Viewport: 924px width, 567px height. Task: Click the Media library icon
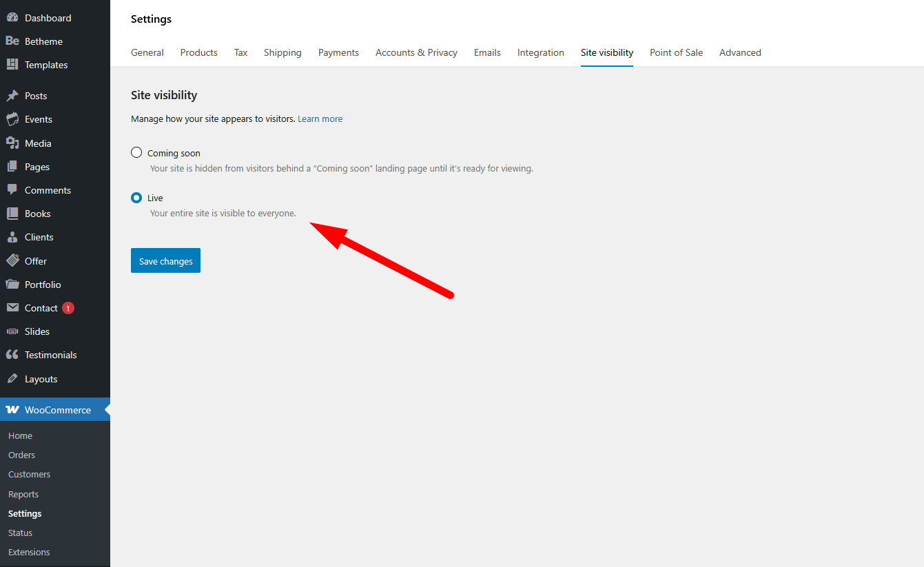pyautogui.click(x=12, y=143)
